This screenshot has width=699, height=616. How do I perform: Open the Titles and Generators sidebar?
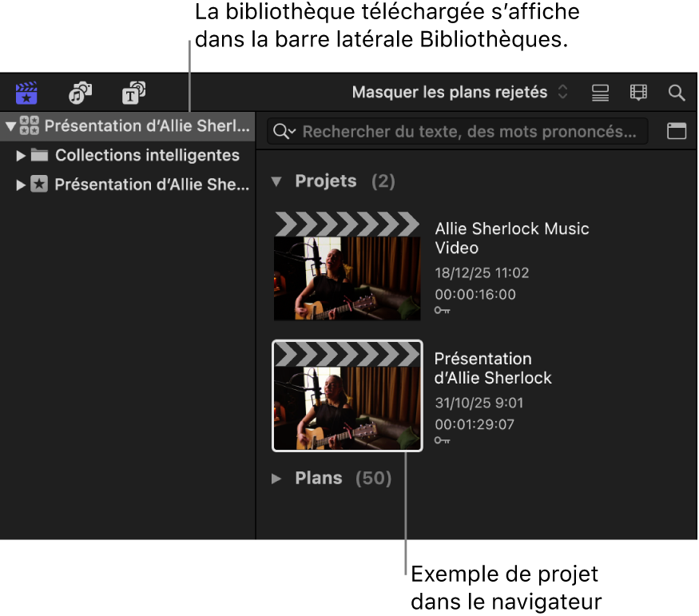(x=133, y=93)
